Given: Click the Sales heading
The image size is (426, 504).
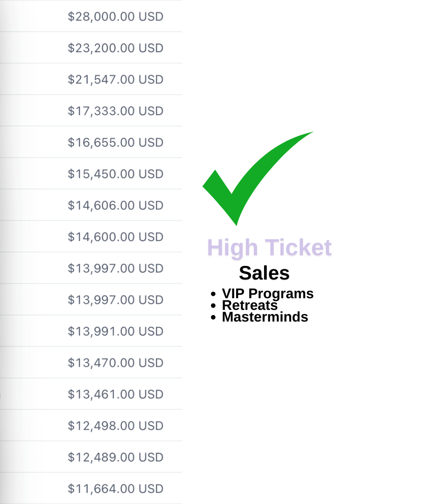Looking at the screenshot, I should coord(264,273).
